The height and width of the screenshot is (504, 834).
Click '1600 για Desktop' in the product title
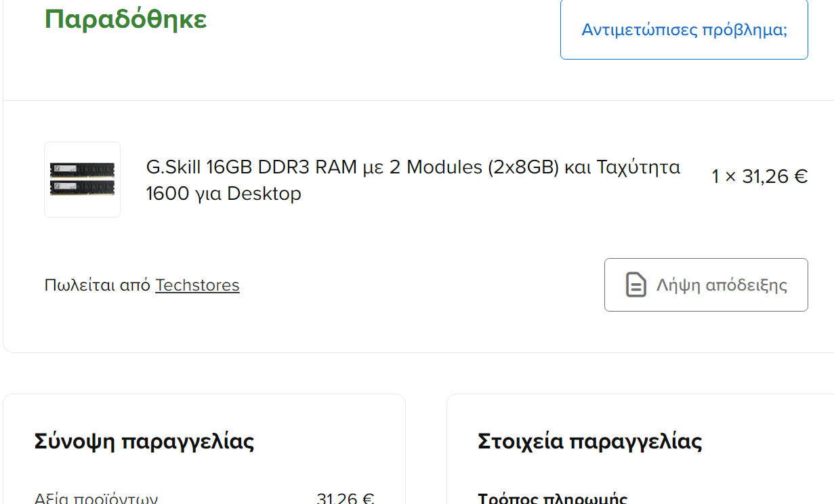(x=224, y=194)
